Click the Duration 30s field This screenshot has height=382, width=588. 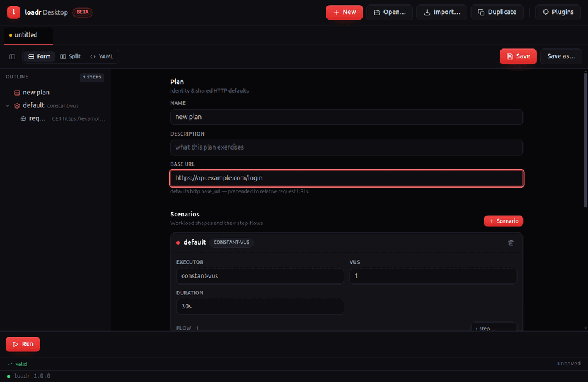260,307
